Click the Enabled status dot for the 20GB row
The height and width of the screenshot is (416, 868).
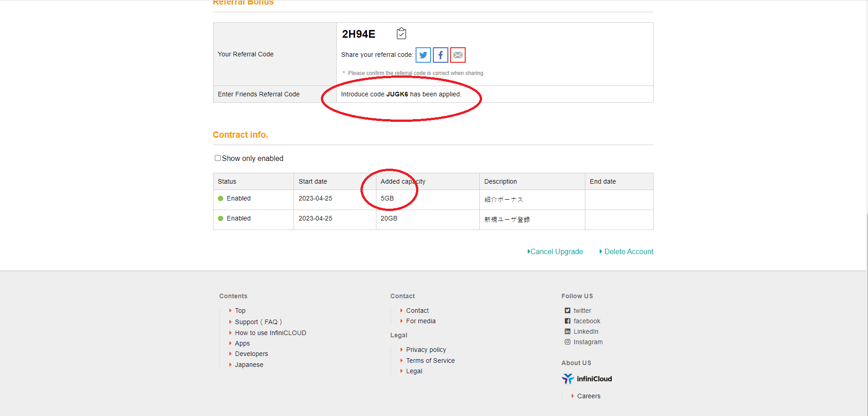tap(221, 218)
